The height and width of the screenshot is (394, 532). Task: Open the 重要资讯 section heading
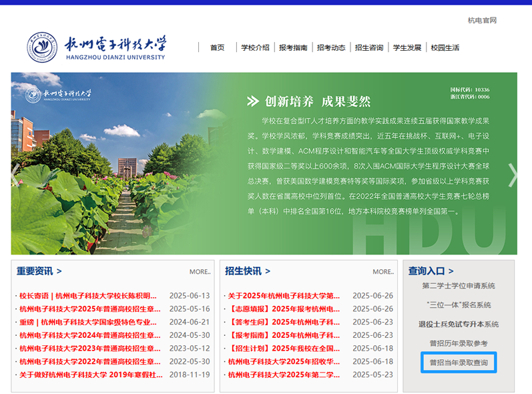click(x=39, y=271)
